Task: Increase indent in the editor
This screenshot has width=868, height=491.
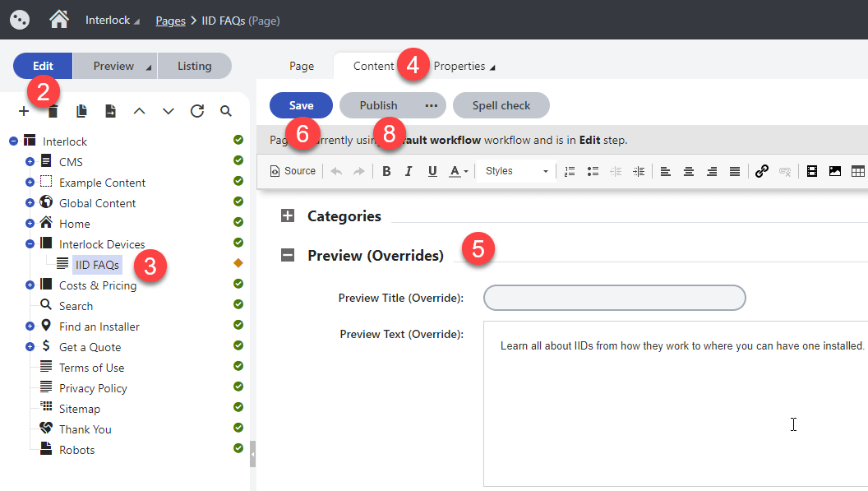Action: pos(639,171)
